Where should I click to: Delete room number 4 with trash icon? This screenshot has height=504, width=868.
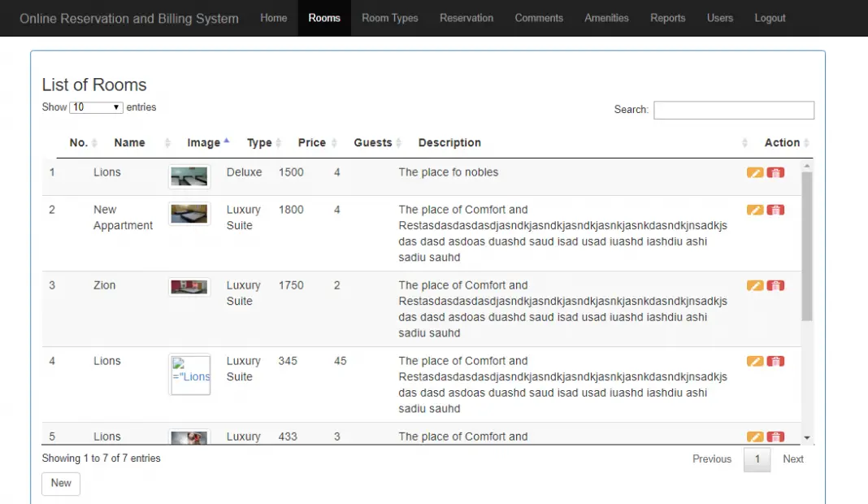click(775, 361)
